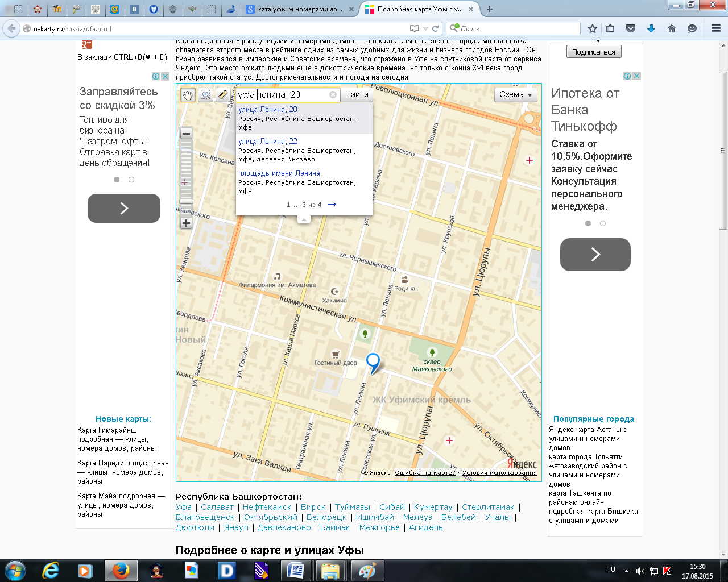
Task: Open the red star pinned tab
Action: pos(38,9)
